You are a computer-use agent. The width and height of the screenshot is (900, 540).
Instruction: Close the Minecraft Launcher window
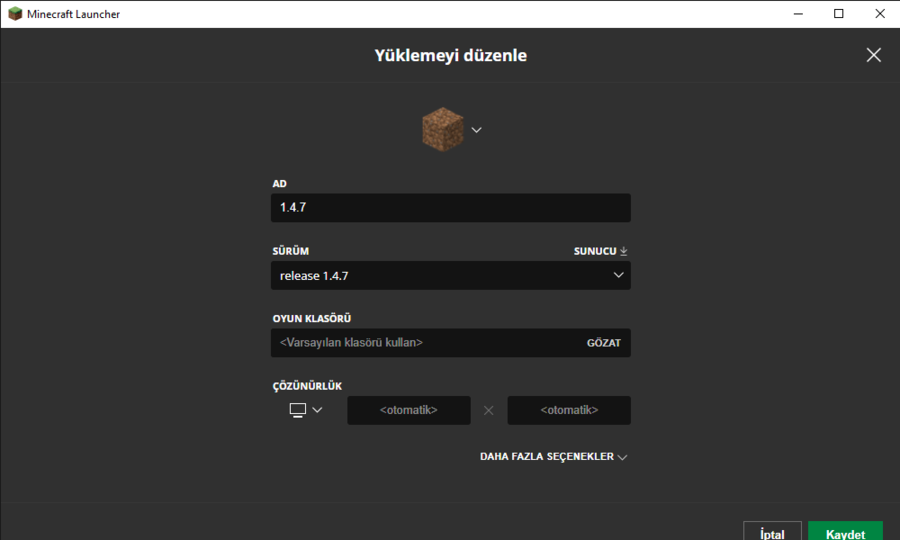879,14
